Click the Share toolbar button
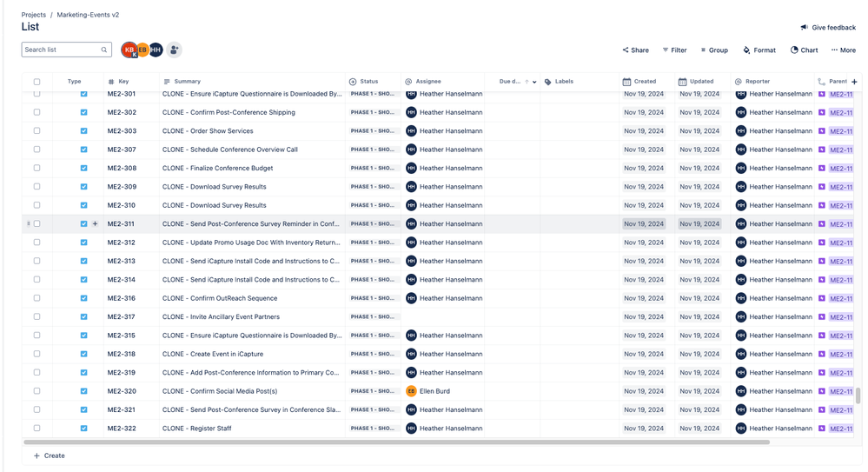868x472 pixels. (x=635, y=50)
